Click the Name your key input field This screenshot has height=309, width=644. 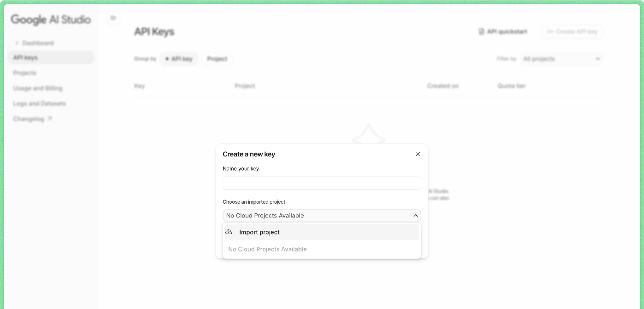point(322,183)
